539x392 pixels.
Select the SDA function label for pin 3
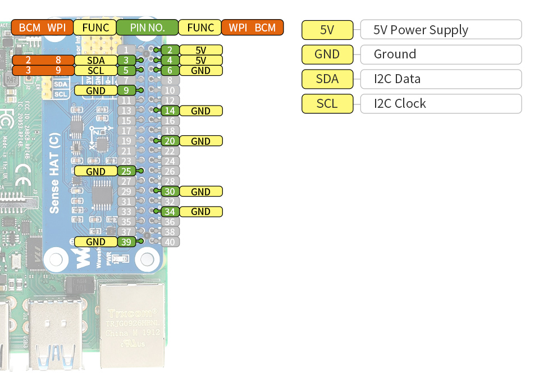(96, 60)
